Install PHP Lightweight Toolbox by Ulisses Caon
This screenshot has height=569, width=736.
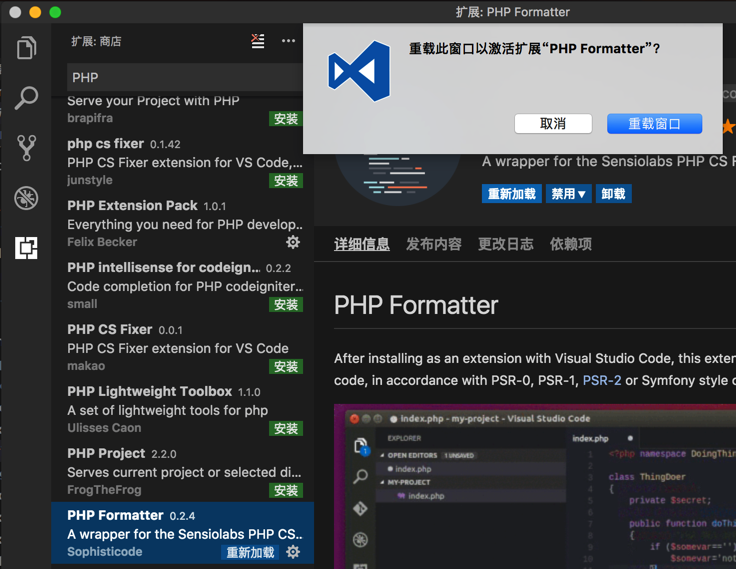pyautogui.click(x=286, y=429)
